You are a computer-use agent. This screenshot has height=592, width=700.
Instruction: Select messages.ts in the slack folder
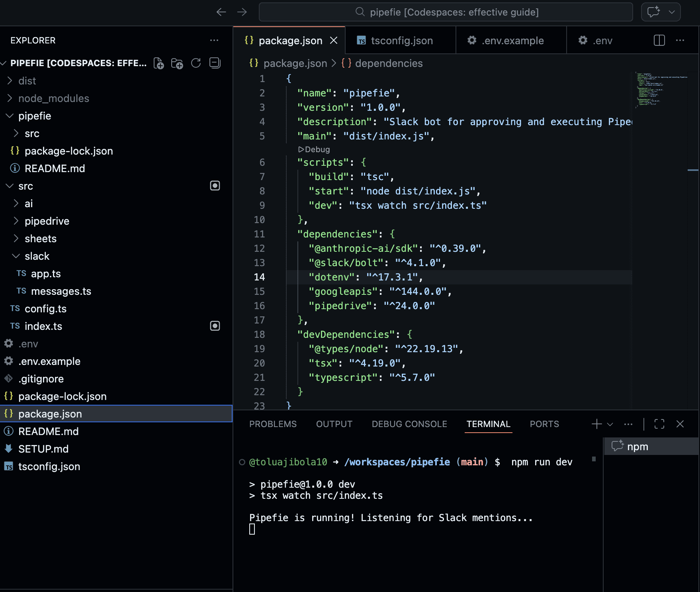[61, 291]
